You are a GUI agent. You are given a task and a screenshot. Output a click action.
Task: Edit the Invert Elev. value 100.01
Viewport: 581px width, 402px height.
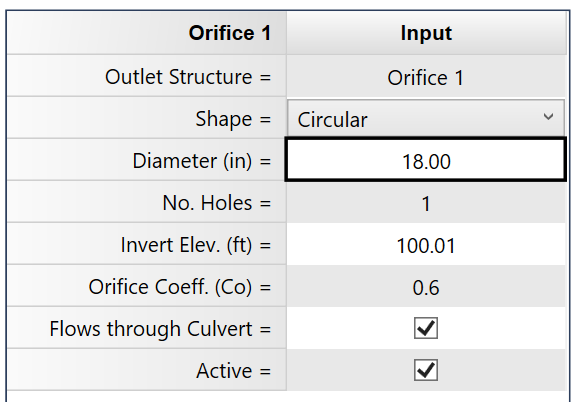(426, 244)
